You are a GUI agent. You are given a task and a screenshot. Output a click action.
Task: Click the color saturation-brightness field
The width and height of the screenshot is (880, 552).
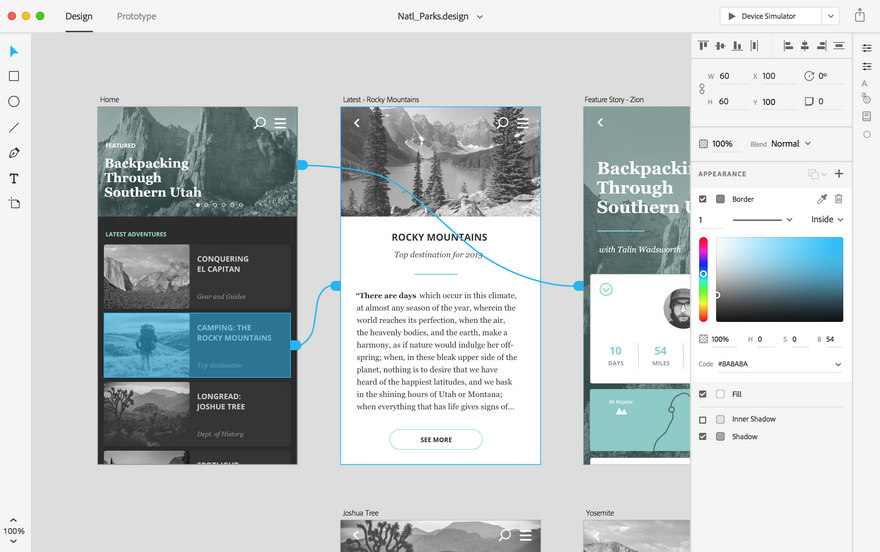coord(780,279)
